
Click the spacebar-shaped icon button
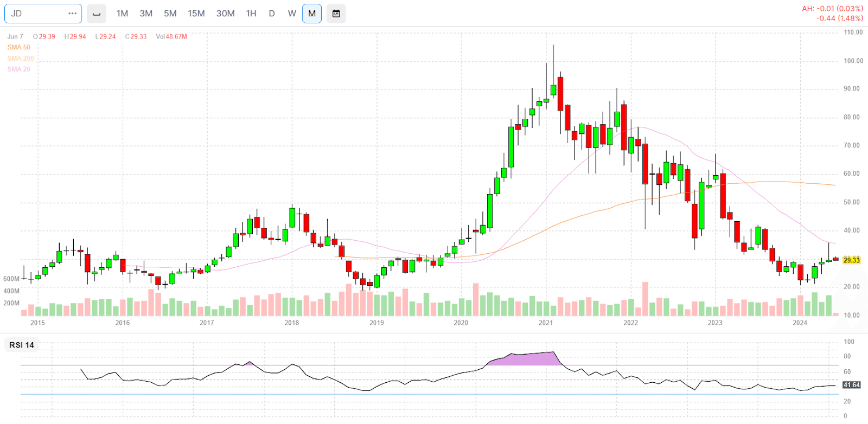tap(97, 14)
